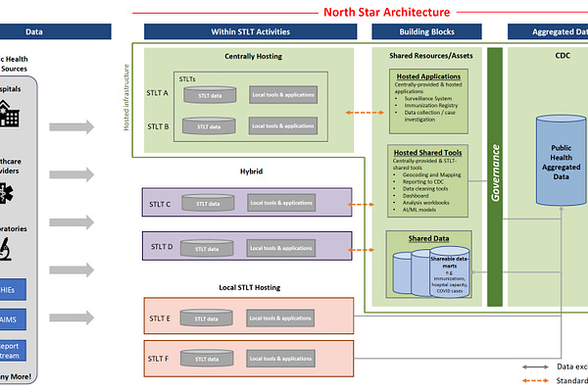Viewport: 588px width, 392px height.
Task: Click the Public Health Aggregated Data cylinder
Action: (561, 160)
